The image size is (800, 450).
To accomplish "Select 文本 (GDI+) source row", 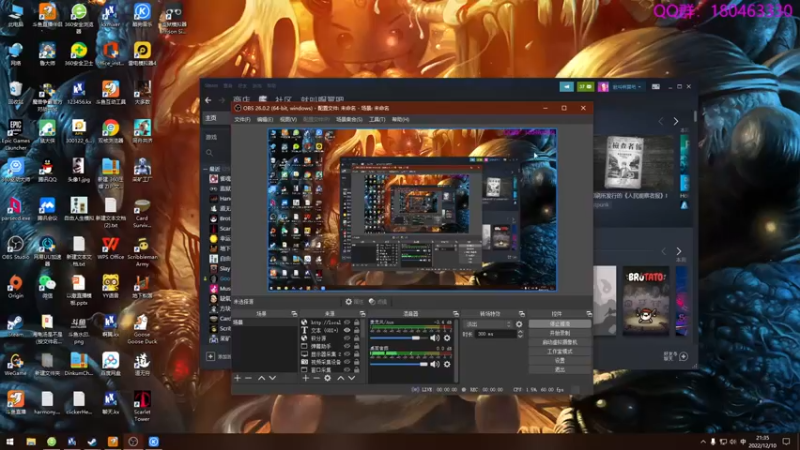I will [330, 330].
